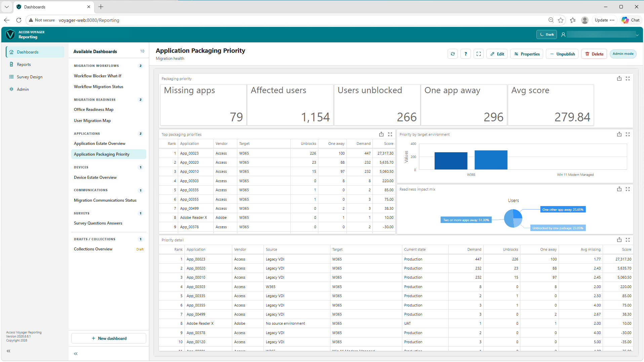
Task: Click the lighter blue W365 bar
Action: coord(491,160)
